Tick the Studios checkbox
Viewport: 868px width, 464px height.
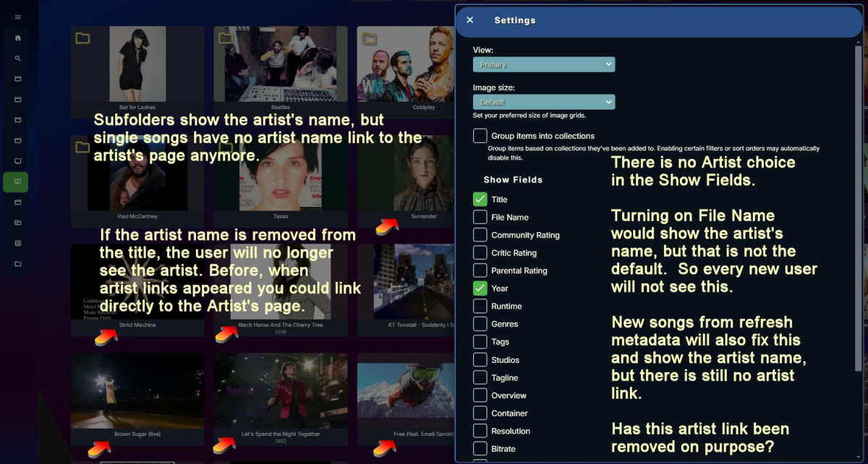[x=480, y=360]
